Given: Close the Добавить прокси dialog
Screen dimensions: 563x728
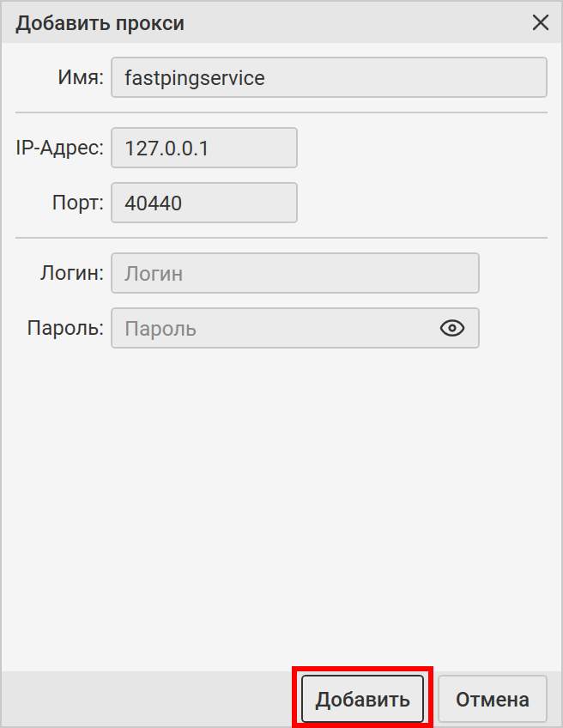Looking at the screenshot, I should pyautogui.click(x=541, y=23).
